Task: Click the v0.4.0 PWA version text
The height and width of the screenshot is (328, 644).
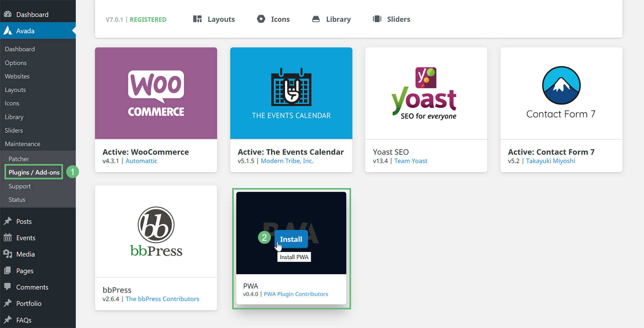Action: tap(251, 294)
